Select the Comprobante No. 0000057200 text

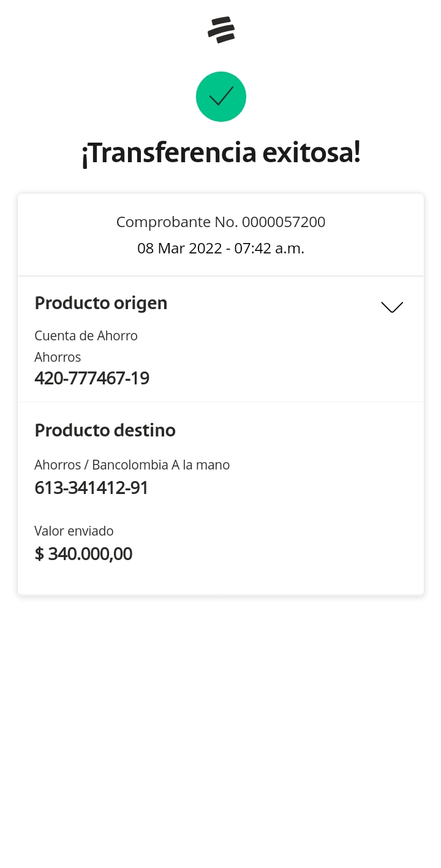(x=221, y=222)
